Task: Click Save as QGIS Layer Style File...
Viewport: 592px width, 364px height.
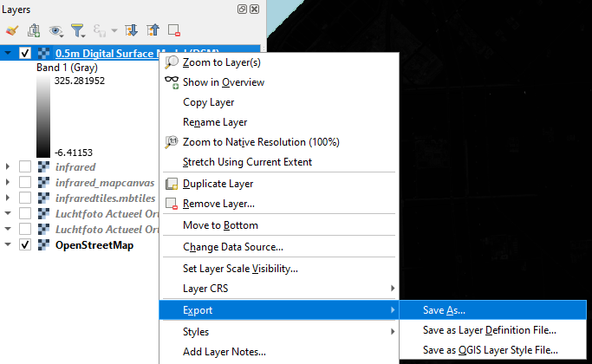Action: coord(492,350)
